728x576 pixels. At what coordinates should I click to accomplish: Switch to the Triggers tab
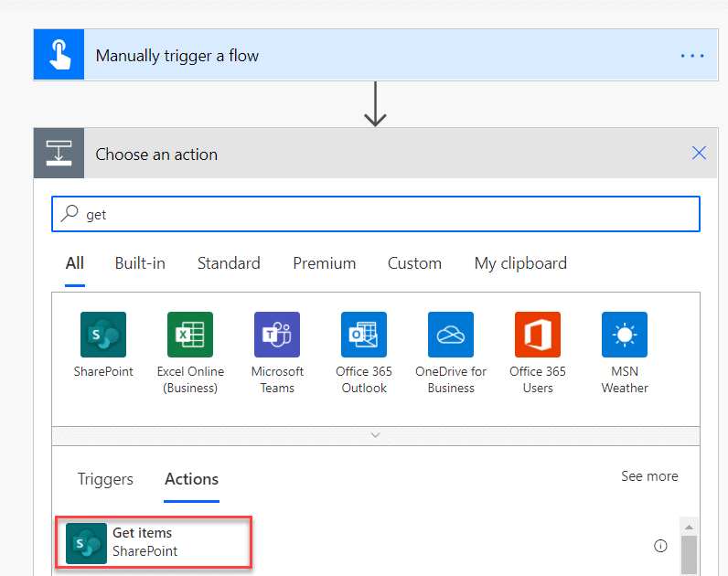click(105, 479)
